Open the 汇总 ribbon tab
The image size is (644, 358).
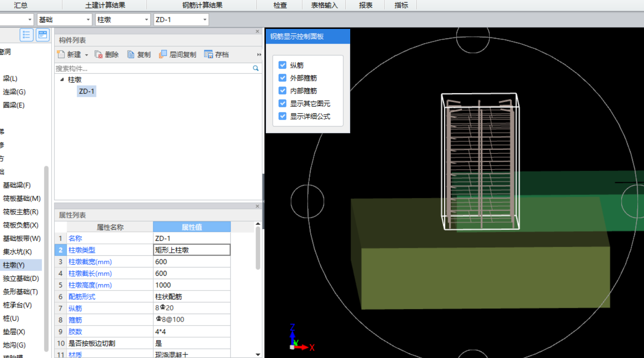[20, 5]
